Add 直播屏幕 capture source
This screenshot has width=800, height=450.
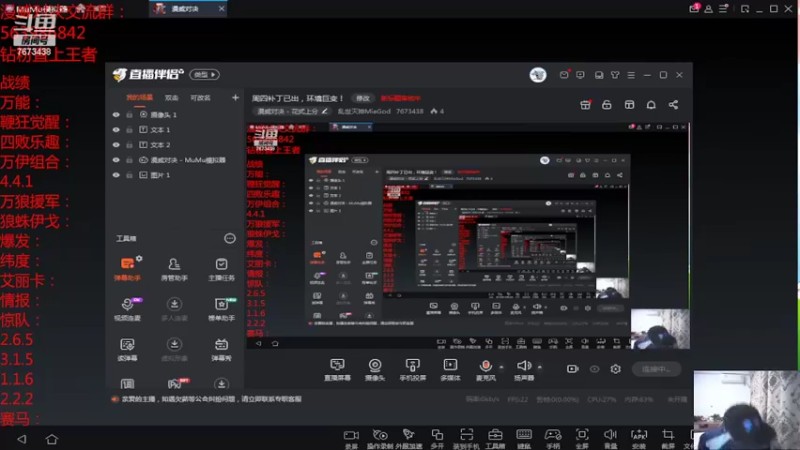[337, 369]
